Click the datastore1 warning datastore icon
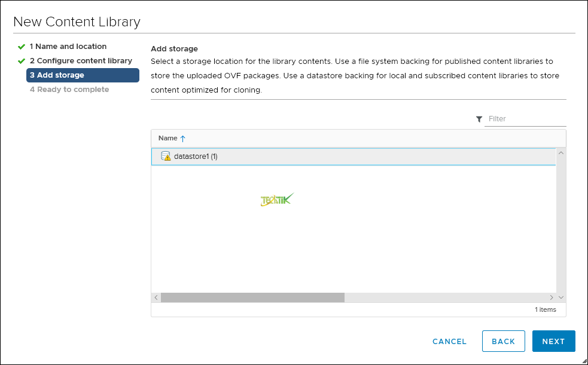Screen dimensions: 588x365 [x=166, y=157]
